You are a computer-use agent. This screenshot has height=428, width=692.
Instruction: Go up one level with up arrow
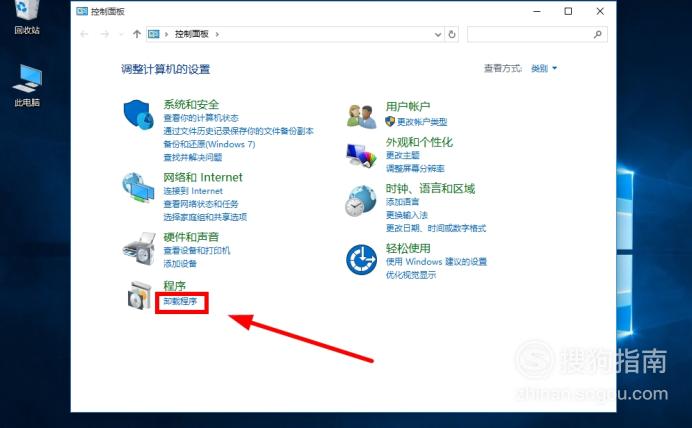pyautogui.click(x=137, y=34)
